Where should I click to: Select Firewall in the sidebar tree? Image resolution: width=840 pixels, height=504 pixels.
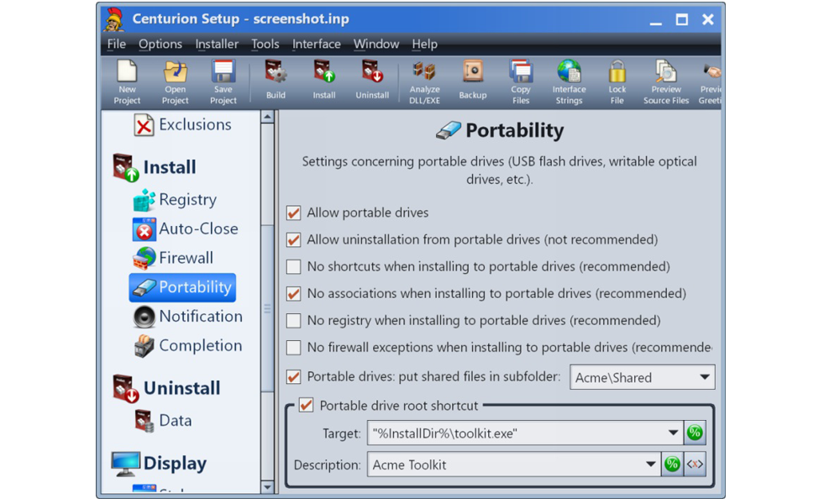[x=186, y=258]
